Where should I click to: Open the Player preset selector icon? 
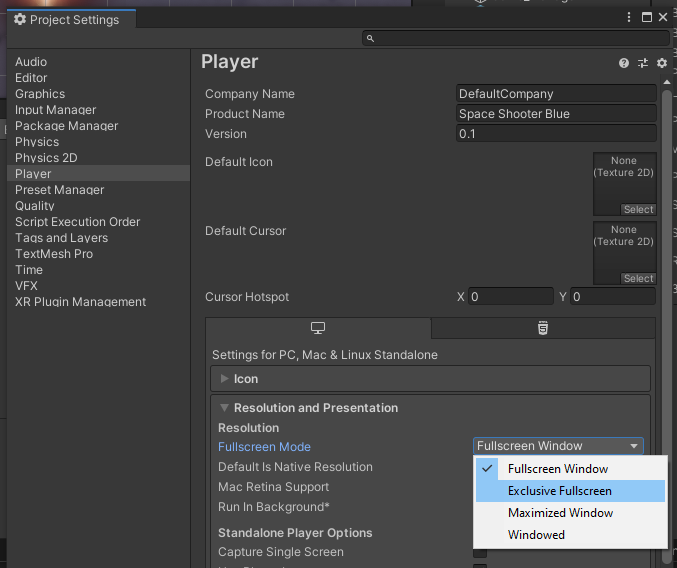point(643,63)
